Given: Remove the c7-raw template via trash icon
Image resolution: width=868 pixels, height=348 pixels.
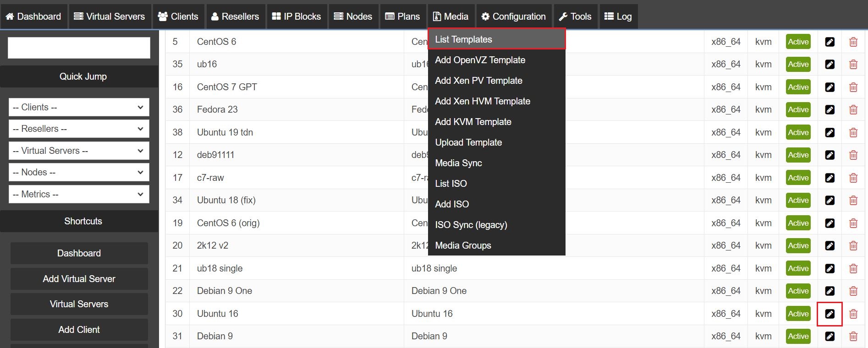Looking at the screenshot, I should (x=853, y=178).
